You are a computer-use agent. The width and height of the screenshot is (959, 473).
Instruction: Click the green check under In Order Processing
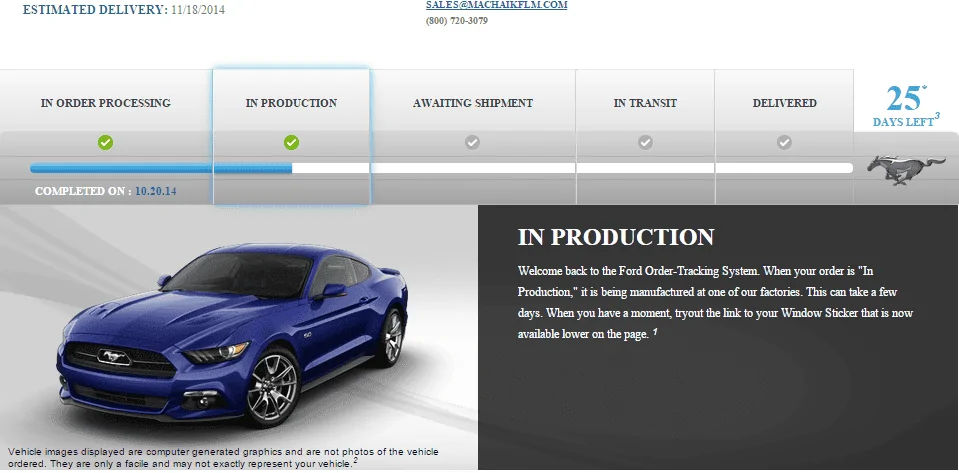click(x=105, y=143)
